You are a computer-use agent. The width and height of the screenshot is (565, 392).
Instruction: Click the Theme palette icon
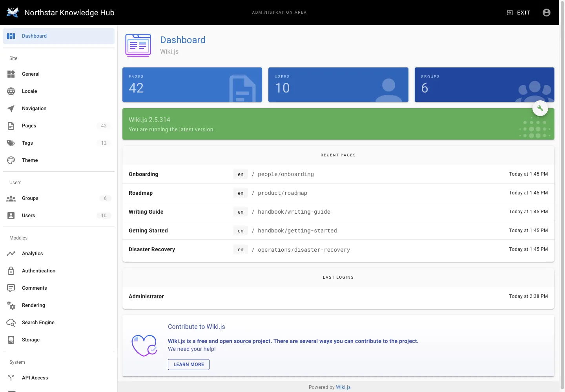(x=11, y=160)
